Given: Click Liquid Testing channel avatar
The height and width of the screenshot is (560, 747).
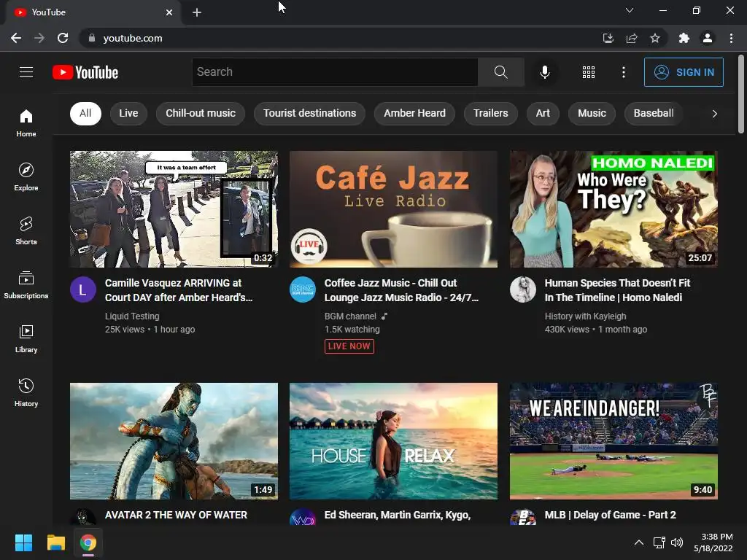Looking at the screenshot, I should tap(83, 289).
